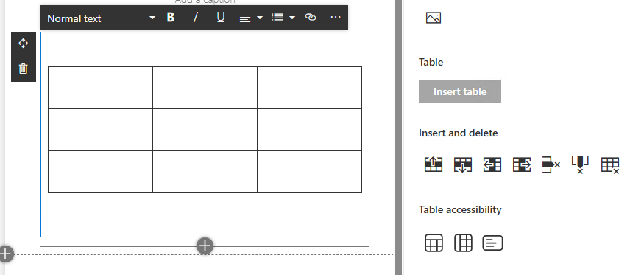Click the bottom-left table cell
The image size is (644, 275).
click(100, 172)
